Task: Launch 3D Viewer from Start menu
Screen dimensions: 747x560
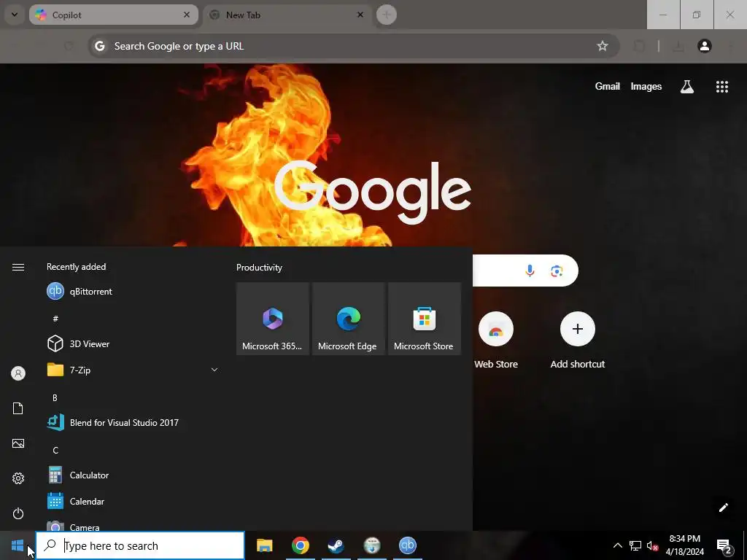Action: 133,344
